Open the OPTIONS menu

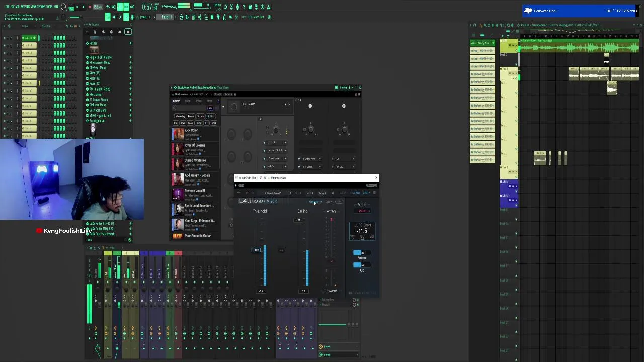coord(41,7)
